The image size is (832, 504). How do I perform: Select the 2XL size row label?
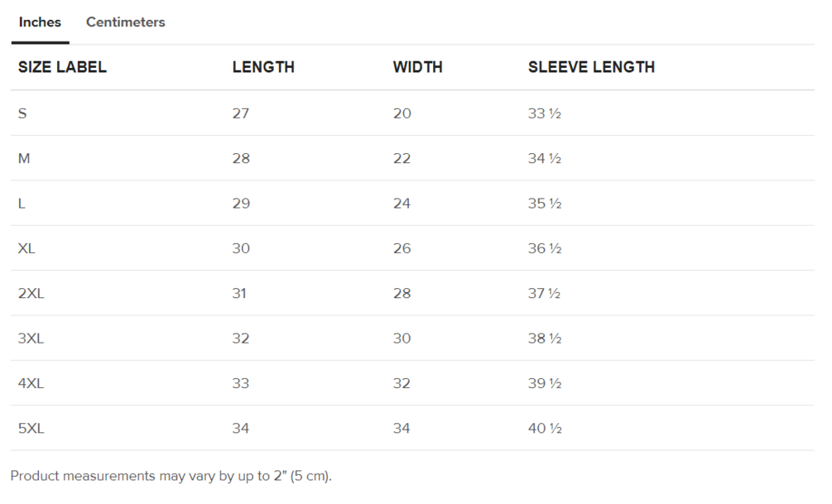tap(31, 294)
